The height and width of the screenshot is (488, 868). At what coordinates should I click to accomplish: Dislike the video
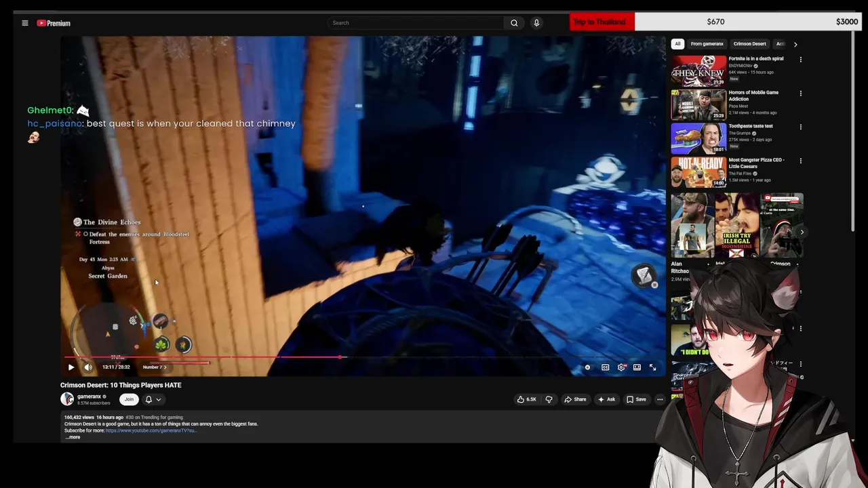pos(549,399)
